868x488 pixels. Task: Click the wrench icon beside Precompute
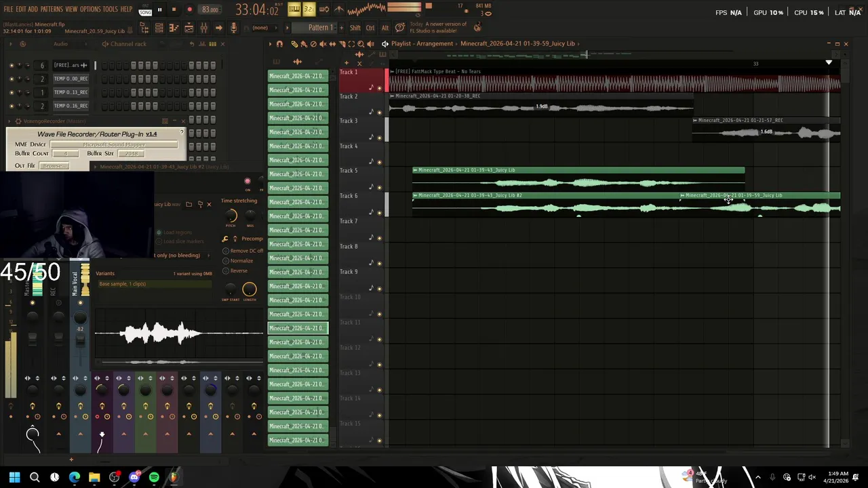224,239
